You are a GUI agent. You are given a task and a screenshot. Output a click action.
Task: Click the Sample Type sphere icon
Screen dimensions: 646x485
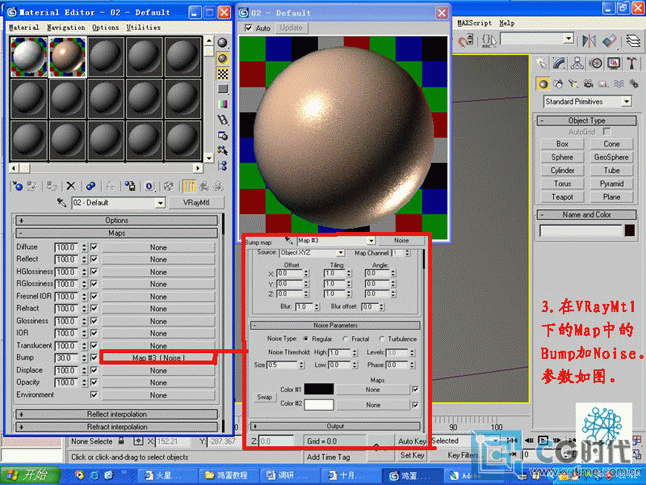pos(222,43)
